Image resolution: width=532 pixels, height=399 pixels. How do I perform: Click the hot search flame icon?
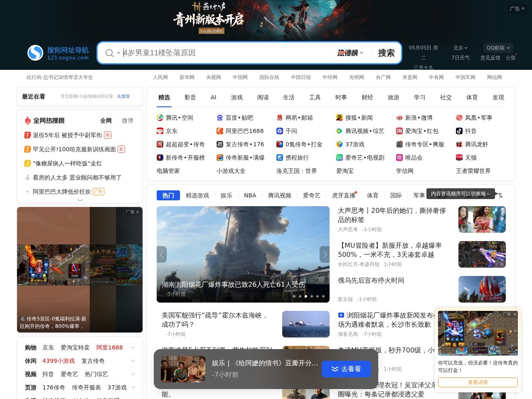click(x=27, y=121)
